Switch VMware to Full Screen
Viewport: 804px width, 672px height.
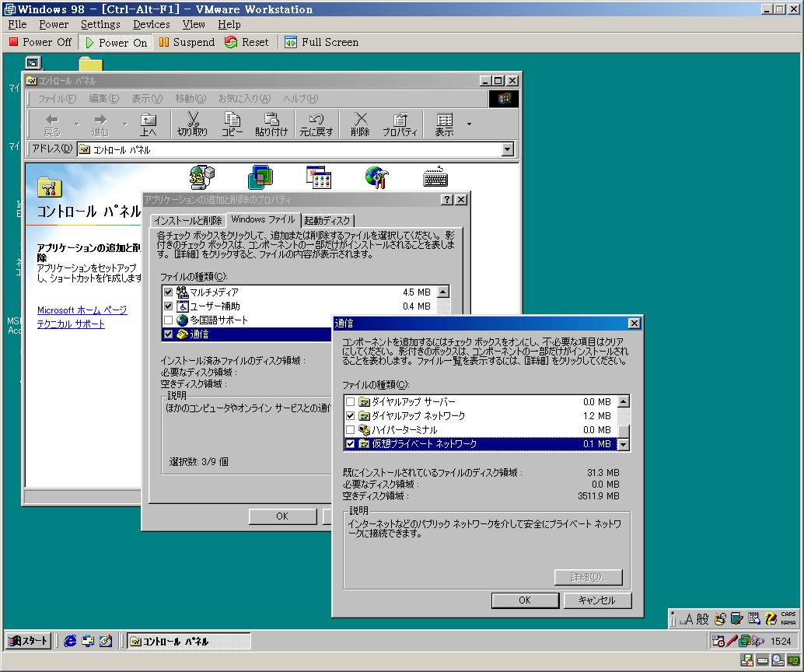(322, 42)
